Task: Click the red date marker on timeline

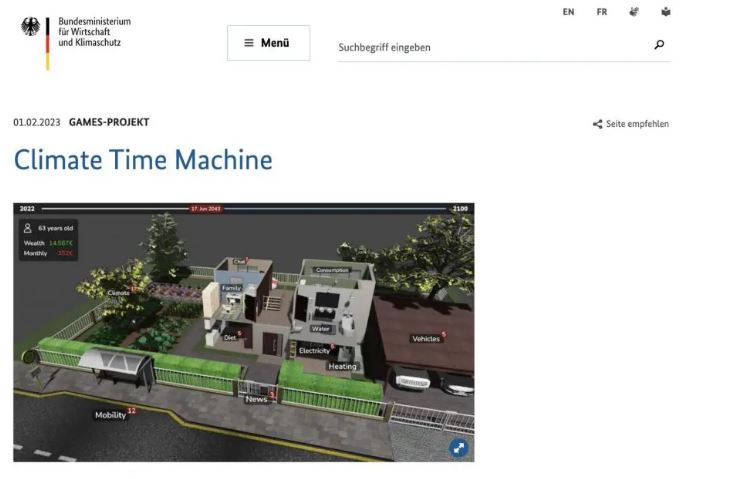Action: click(x=205, y=209)
